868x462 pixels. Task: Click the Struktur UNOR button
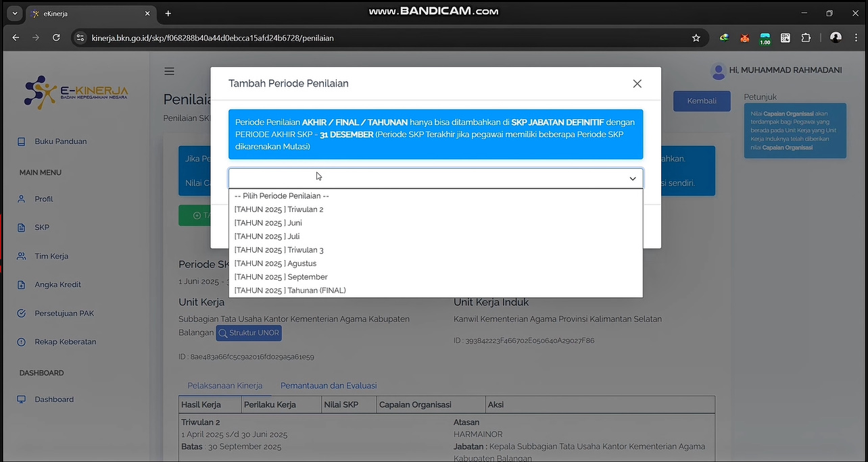point(248,333)
